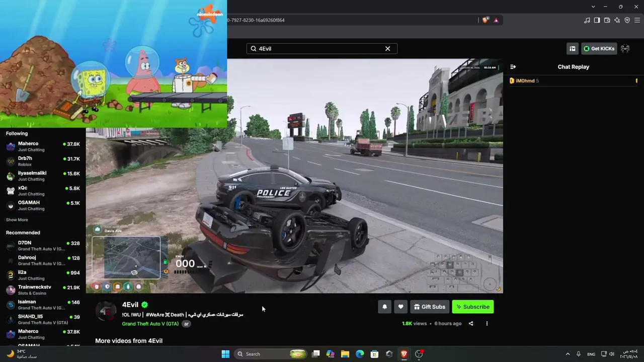Open the media playlist music note icon

click(x=587, y=20)
